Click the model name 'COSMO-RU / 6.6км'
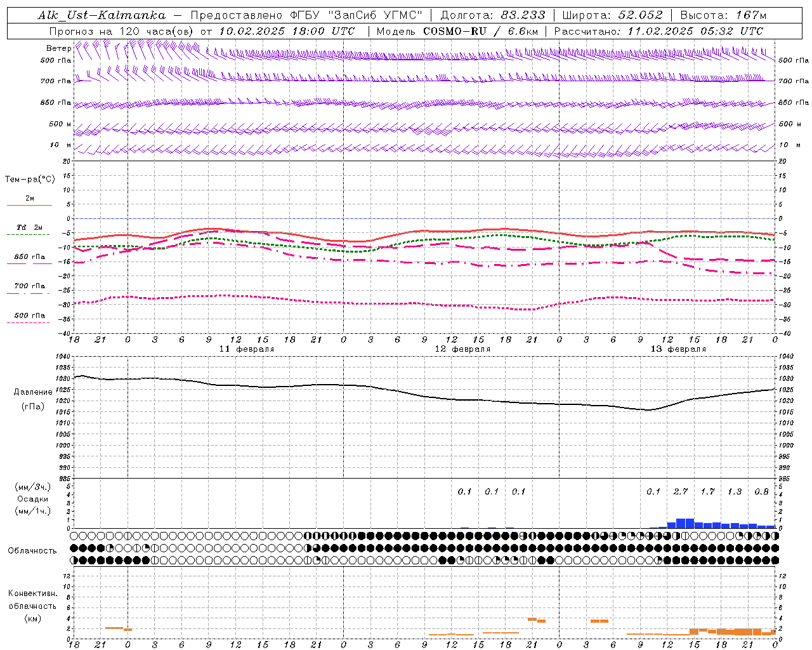812x650 pixels. (481, 31)
